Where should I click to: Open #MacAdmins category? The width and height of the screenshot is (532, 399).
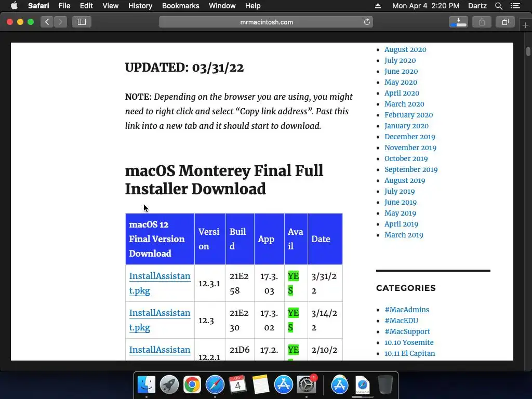click(406, 310)
